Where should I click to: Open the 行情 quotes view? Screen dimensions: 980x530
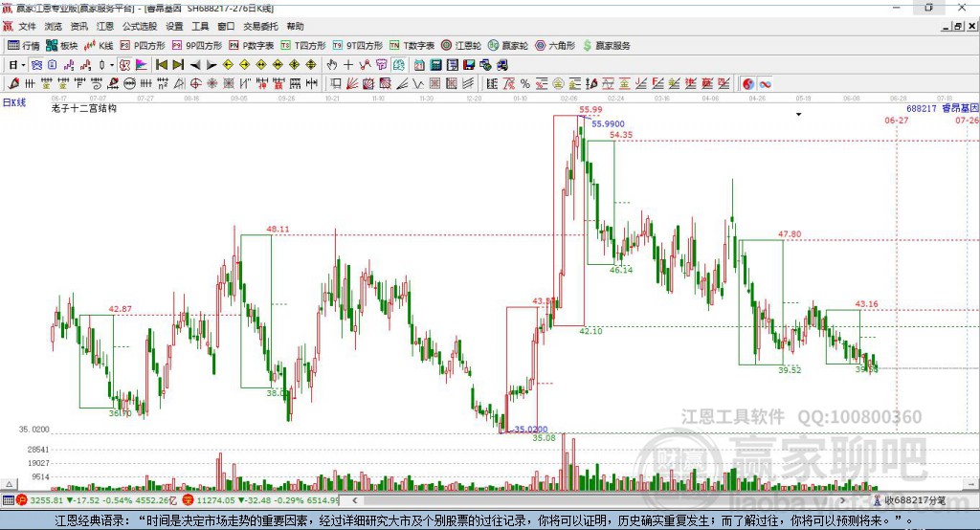coord(23,46)
